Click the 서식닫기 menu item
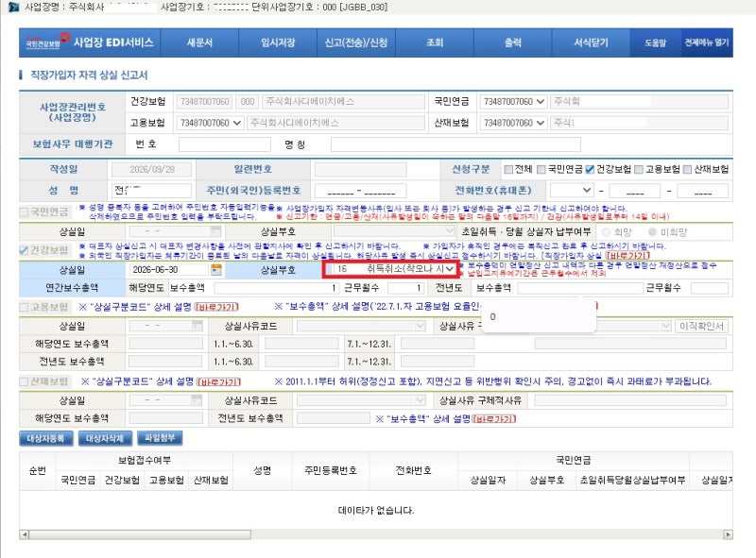 coord(591,42)
